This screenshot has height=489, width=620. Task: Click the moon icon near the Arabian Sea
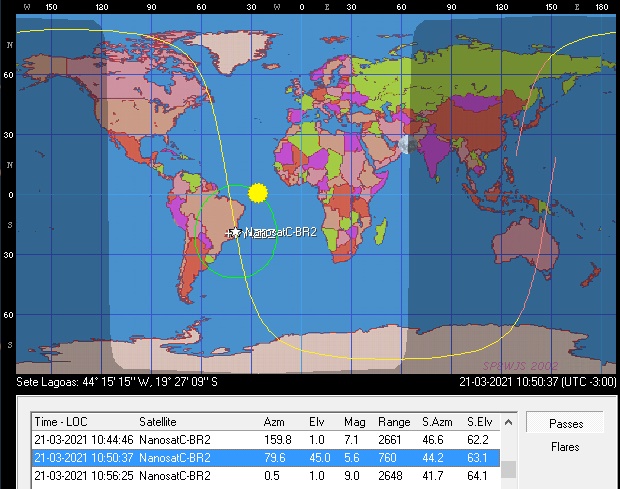coord(407,144)
